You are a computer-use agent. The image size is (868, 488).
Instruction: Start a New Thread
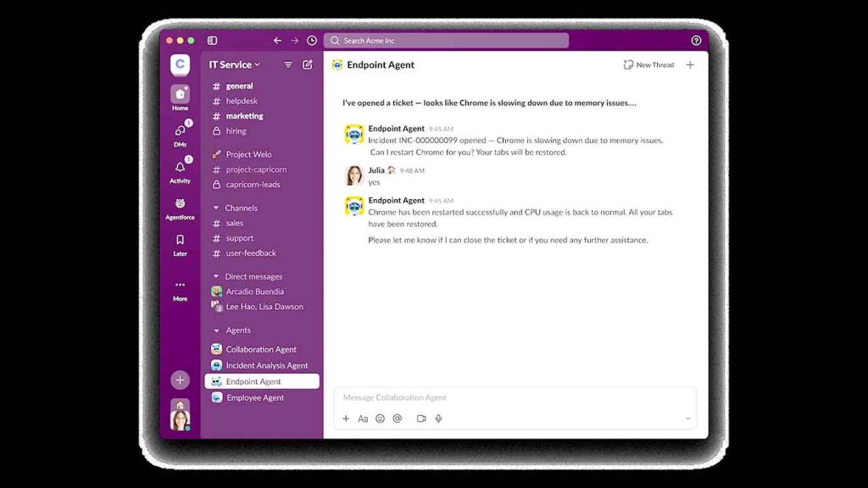pos(648,64)
